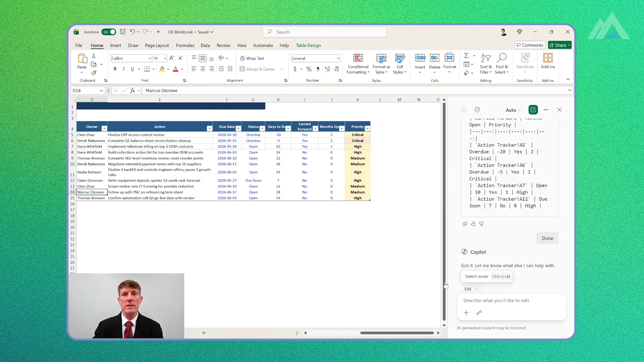Switch to the Table Design tab
The width and height of the screenshot is (644, 362).
[308, 45]
